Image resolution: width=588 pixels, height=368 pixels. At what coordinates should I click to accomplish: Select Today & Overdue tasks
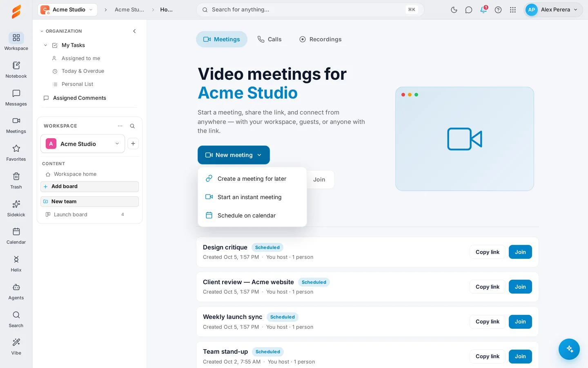tap(83, 71)
